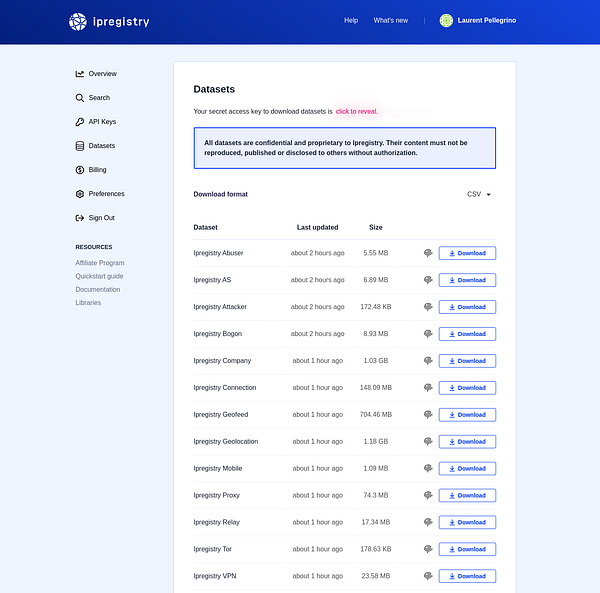Download the Ipregistry Mobile dataset
This screenshot has width=600, height=593.
(467, 469)
